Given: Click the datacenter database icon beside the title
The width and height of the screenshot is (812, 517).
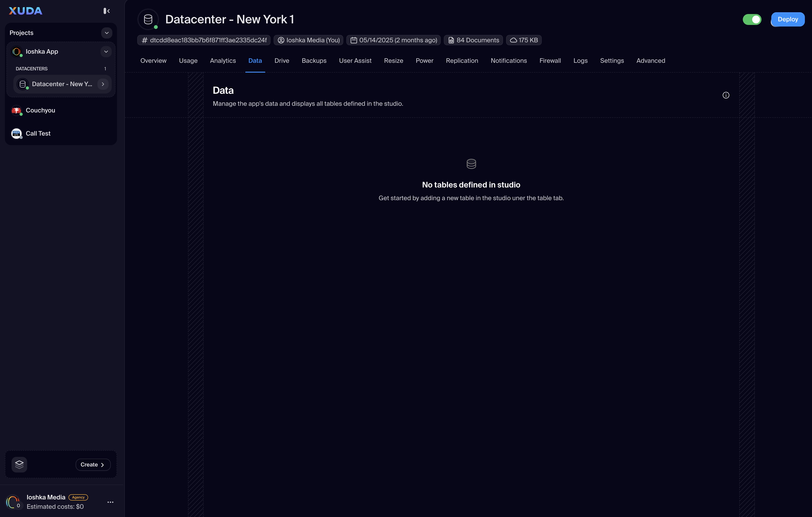Looking at the screenshot, I should pyautogui.click(x=148, y=20).
